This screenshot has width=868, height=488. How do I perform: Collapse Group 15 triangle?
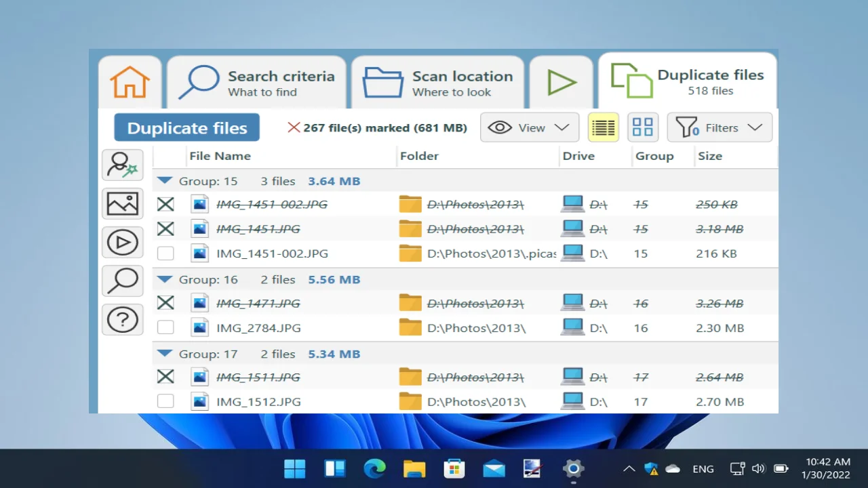[x=164, y=181]
